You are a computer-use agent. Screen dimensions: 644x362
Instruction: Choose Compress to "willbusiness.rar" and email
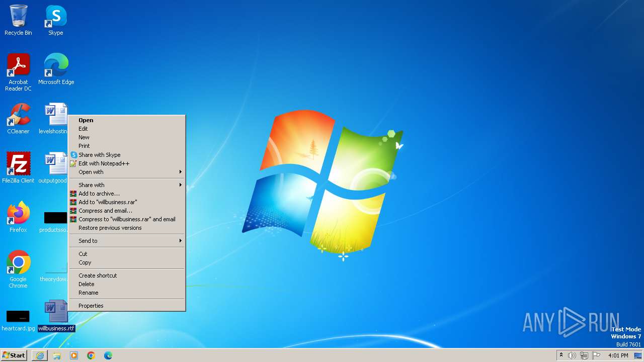pos(127,219)
